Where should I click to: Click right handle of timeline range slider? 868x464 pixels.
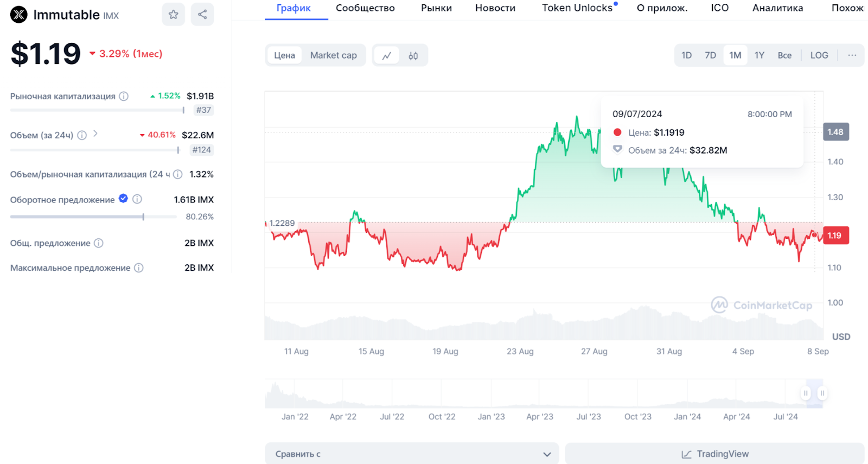click(x=822, y=393)
